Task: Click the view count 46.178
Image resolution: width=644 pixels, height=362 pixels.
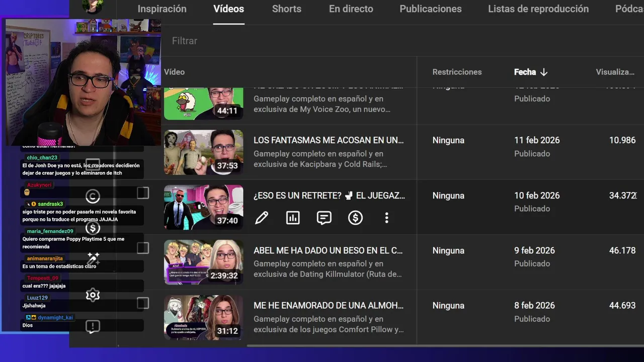Action: click(622, 250)
